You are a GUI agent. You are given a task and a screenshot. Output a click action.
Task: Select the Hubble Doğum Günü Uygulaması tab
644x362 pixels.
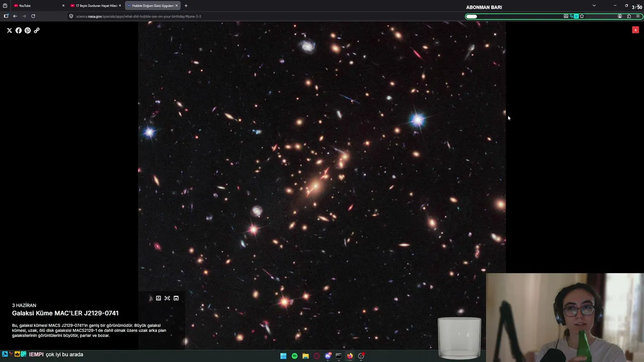pyautogui.click(x=152, y=6)
